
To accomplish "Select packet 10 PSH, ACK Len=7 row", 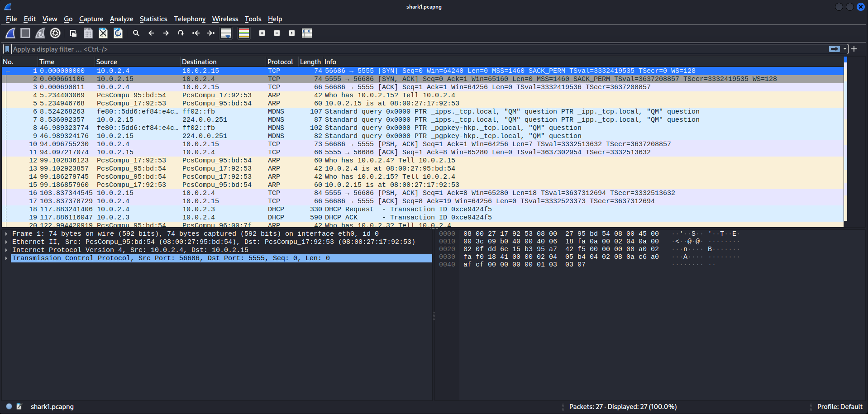I will pos(423,144).
